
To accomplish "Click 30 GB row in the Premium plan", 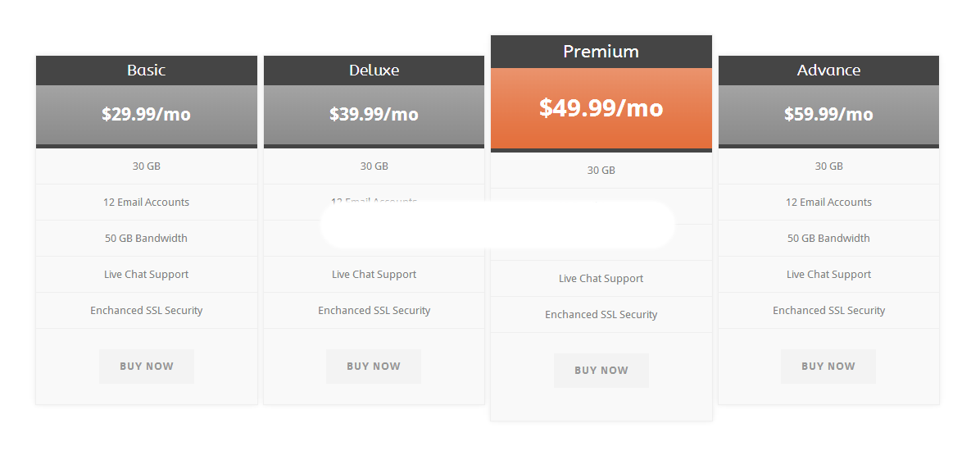I will [x=601, y=171].
